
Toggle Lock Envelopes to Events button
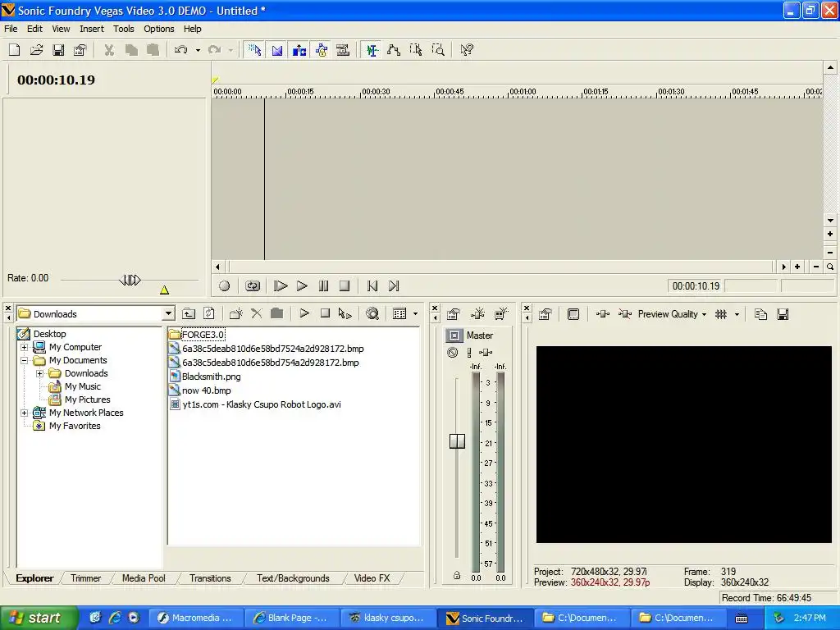point(321,50)
